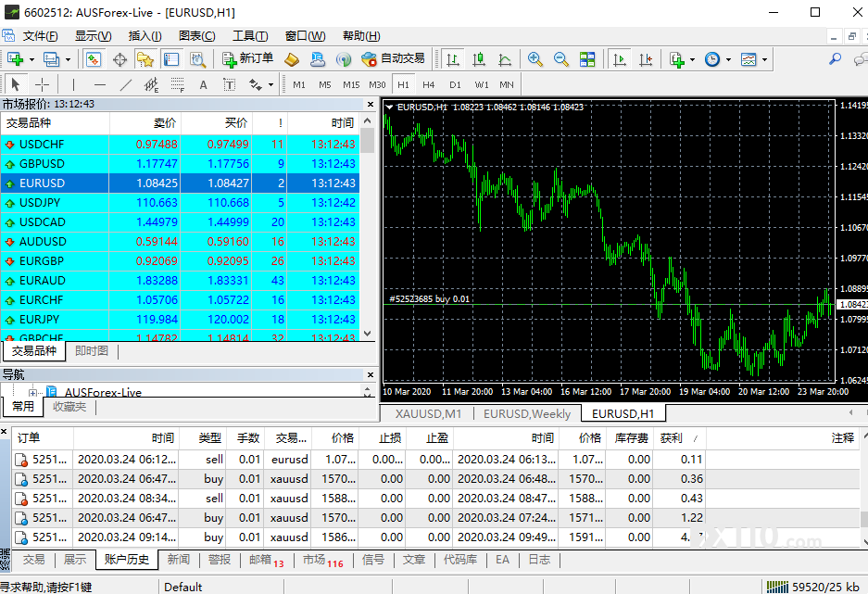Open the 交易 trade tab in terminal
This screenshot has width=868, height=594.
pos(33,560)
